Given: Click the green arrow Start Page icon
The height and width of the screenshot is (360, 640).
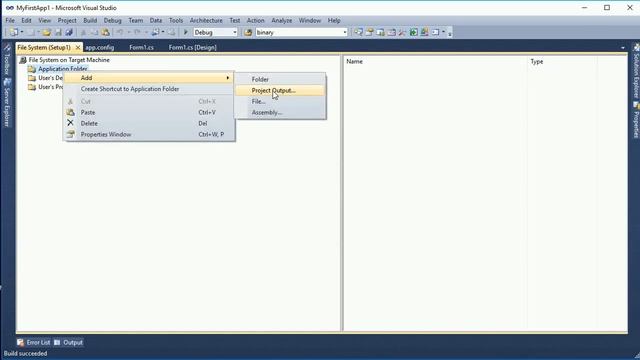Looking at the screenshot, I should click(x=413, y=32).
